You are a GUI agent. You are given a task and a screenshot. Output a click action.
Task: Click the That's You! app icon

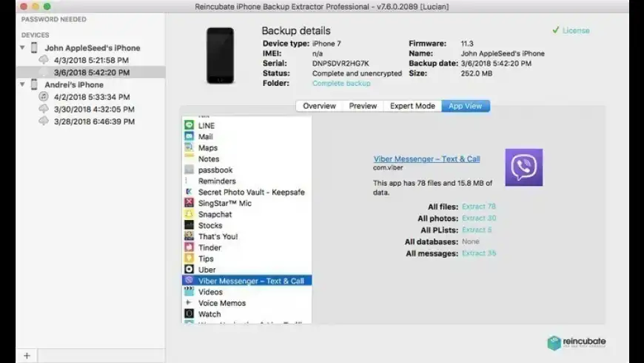coord(189,236)
